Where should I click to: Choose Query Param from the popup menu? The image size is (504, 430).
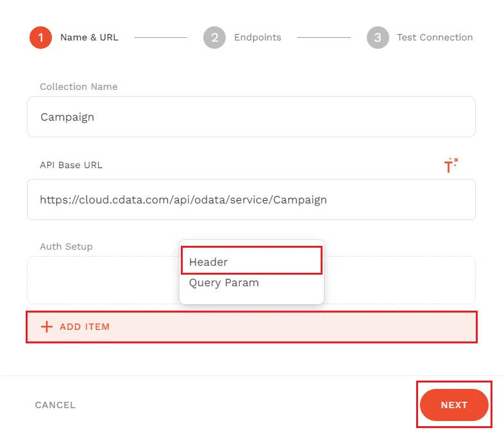[x=224, y=282]
